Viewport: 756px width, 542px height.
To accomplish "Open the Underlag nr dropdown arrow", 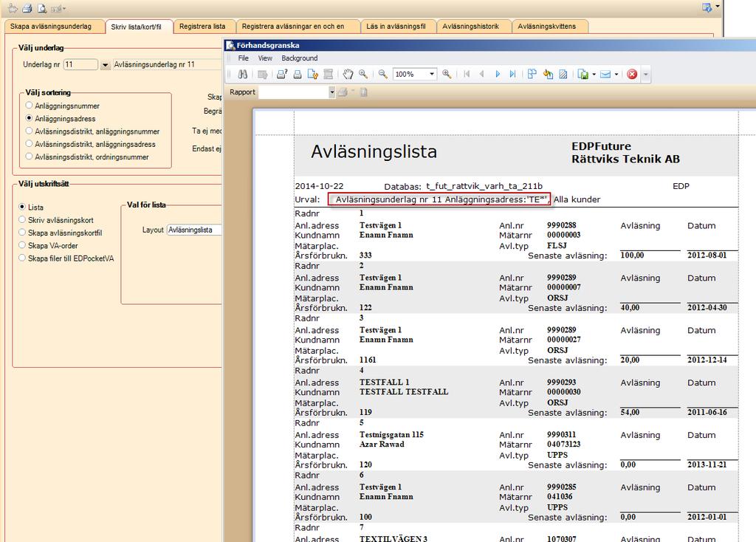I will [x=105, y=65].
